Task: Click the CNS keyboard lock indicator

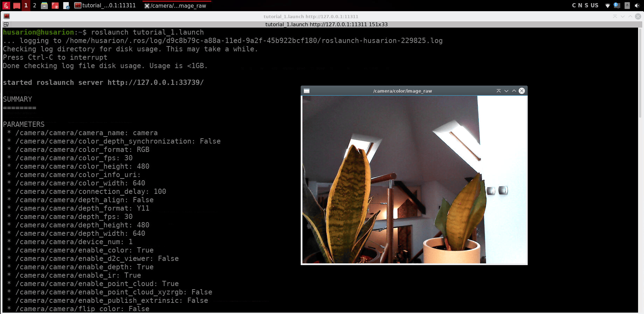Action: tap(580, 6)
